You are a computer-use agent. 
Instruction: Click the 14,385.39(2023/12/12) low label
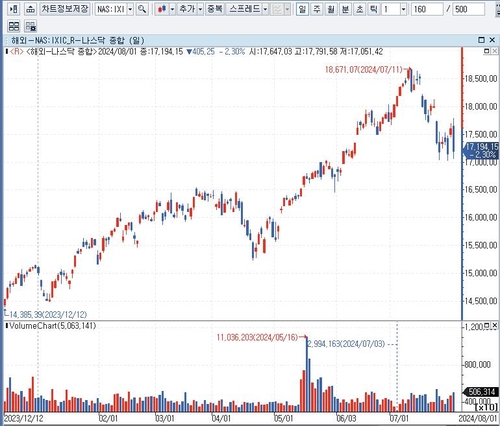48,315
